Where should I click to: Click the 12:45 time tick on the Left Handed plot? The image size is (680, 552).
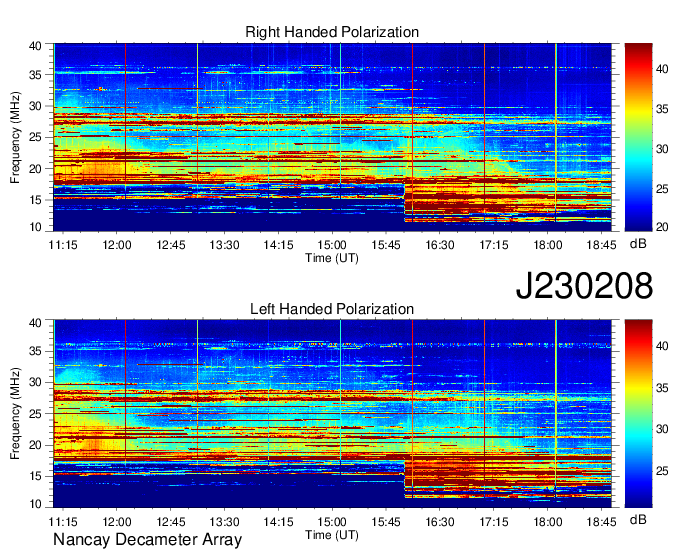point(171,522)
